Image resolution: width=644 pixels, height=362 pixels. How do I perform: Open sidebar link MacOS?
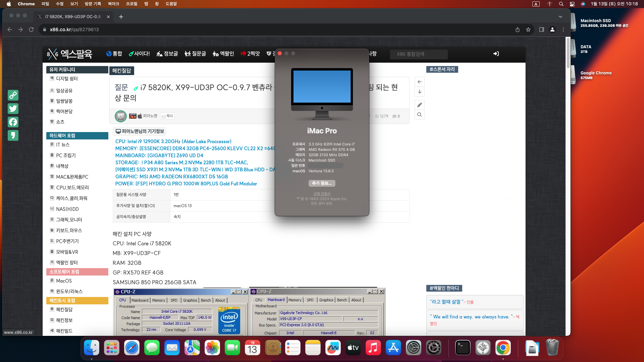pos(64,281)
